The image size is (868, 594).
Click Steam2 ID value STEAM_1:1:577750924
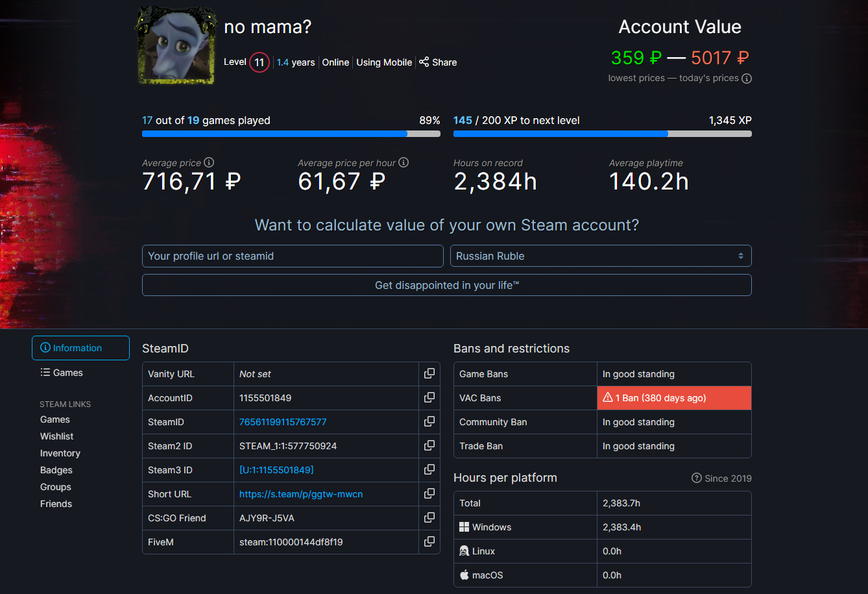click(288, 446)
